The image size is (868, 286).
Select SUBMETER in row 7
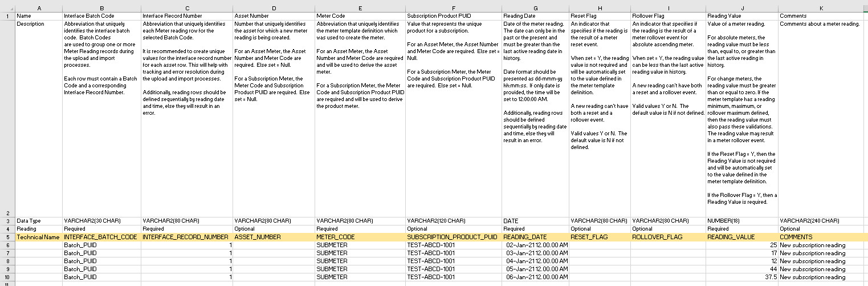point(360,253)
